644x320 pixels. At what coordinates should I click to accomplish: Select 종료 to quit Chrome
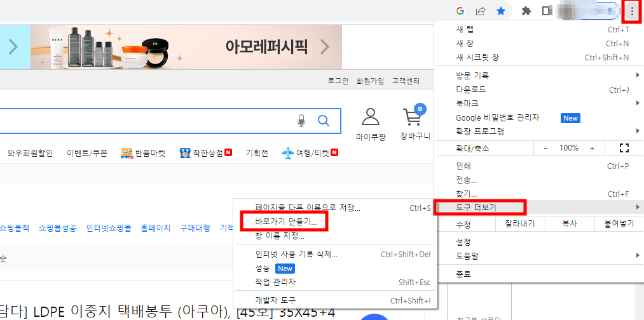pyautogui.click(x=539, y=274)
